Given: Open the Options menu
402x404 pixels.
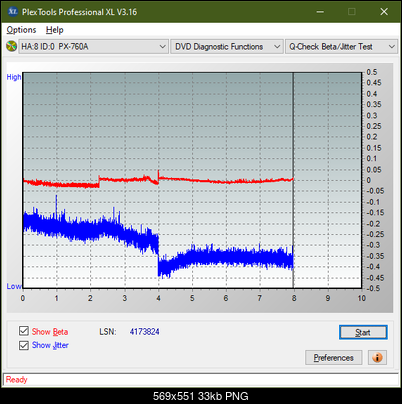Looking at the screenshot, I should coord(21,30).
